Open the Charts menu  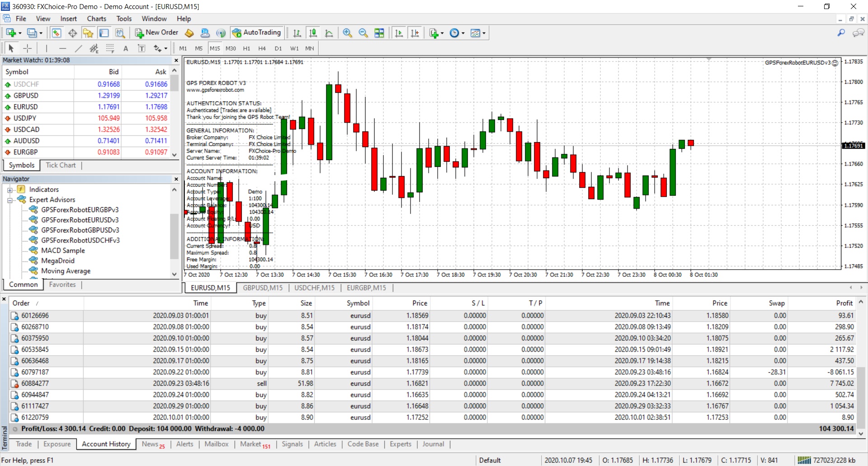click(x=96, y=19)
